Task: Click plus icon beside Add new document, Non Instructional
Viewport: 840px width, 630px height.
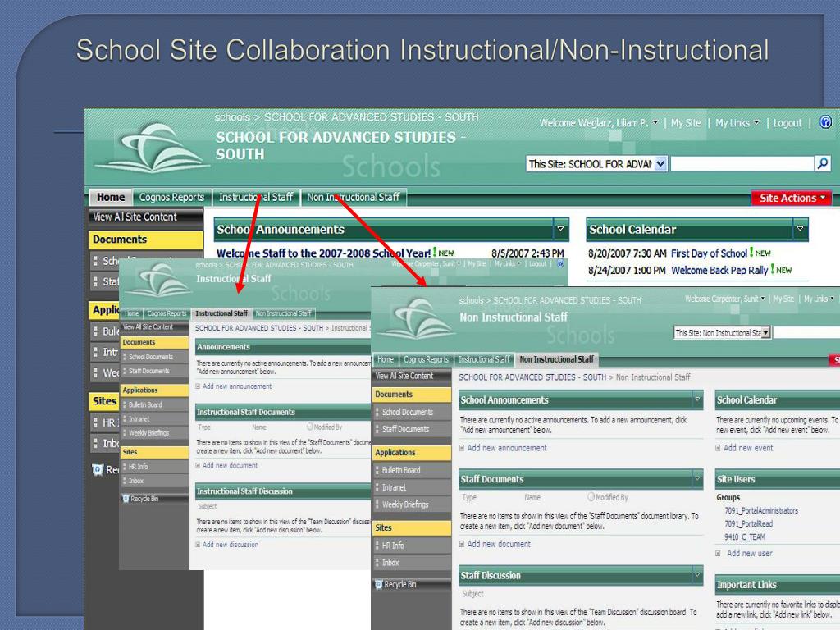Action: [462, 545]
